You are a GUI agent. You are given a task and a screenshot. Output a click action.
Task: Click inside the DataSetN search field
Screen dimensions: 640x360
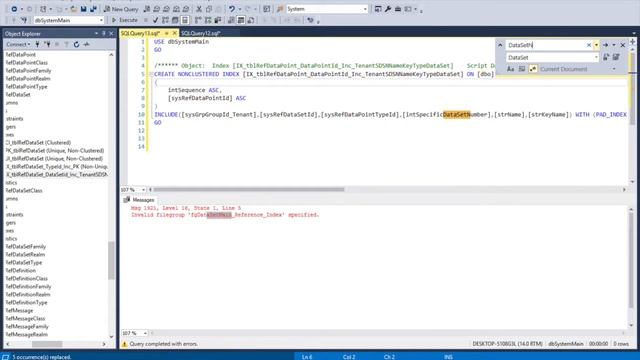click(545, 45)
